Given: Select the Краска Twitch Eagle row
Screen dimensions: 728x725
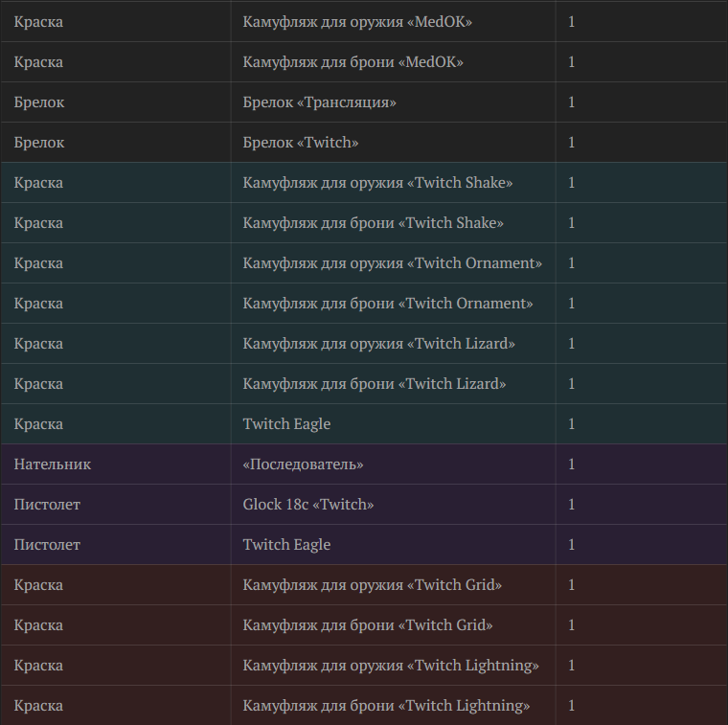Looking at the screenshot, I should [364, 423].
